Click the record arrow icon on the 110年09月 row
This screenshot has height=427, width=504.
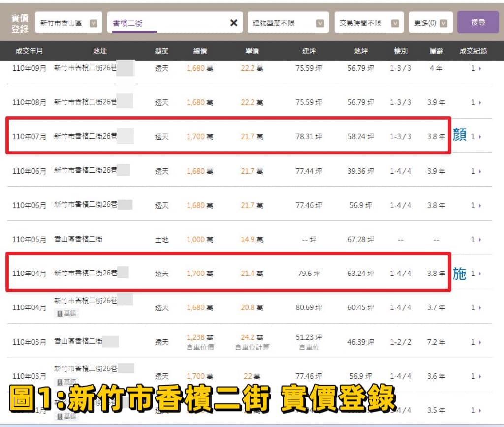point(475,68)
